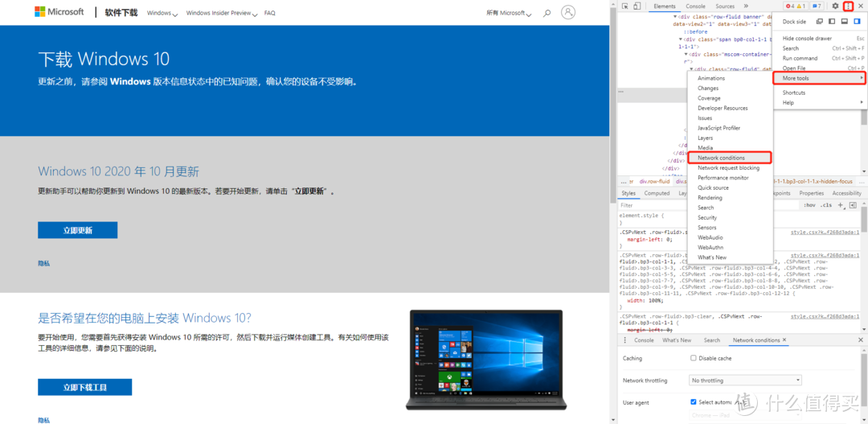Select Animations from More tools submenu

730,78
